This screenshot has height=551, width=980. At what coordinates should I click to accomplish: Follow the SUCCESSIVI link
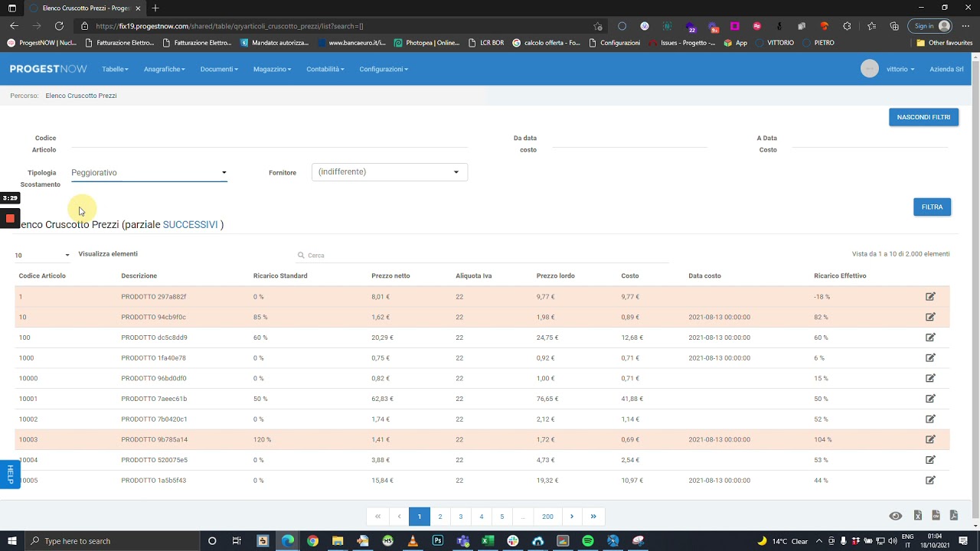pyautogui.click(x=190, y=224)
